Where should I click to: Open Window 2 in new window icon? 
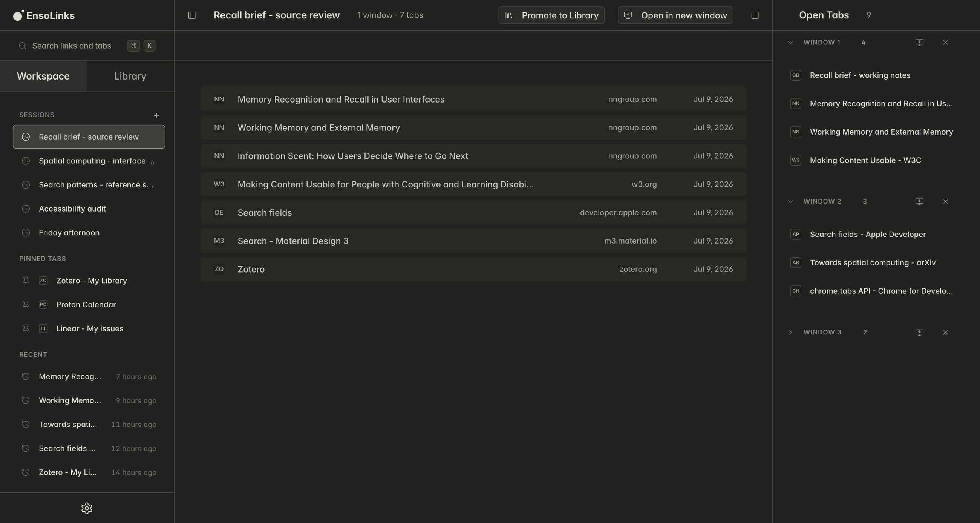[x=919, y=201]
